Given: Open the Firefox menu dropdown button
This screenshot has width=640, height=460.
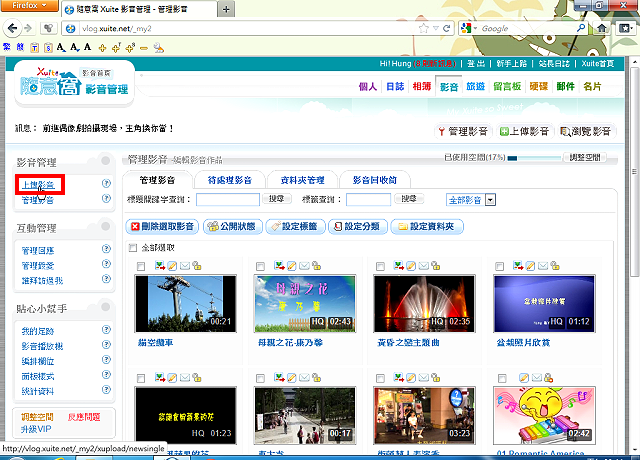Looking at the screenshot, I should point(29,5).
